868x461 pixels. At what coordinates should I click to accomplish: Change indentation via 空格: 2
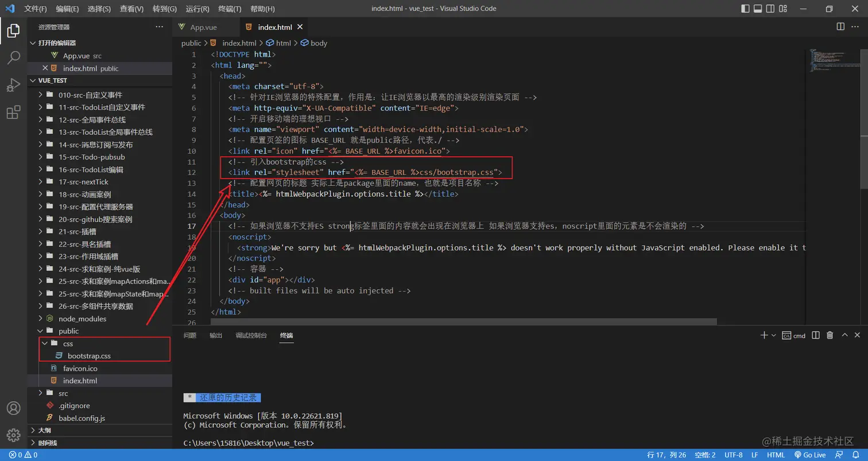coord(705,455)
